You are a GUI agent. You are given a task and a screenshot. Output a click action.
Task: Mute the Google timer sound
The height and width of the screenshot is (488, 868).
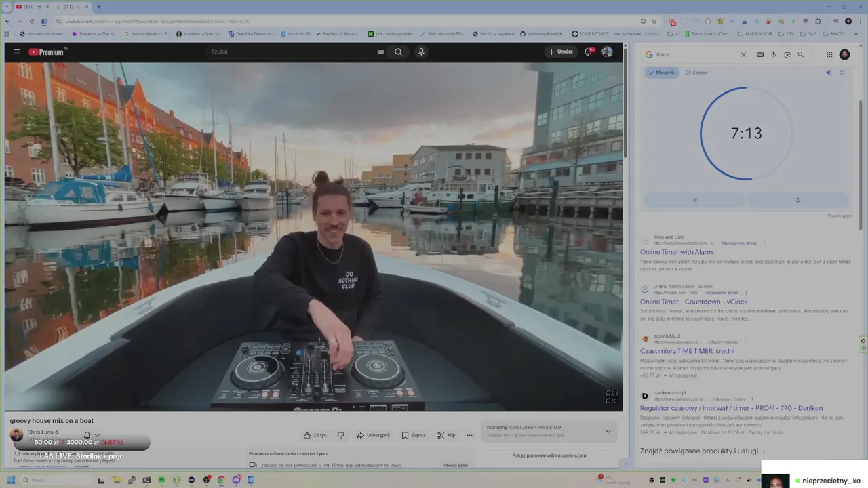(x=828, y=73)
